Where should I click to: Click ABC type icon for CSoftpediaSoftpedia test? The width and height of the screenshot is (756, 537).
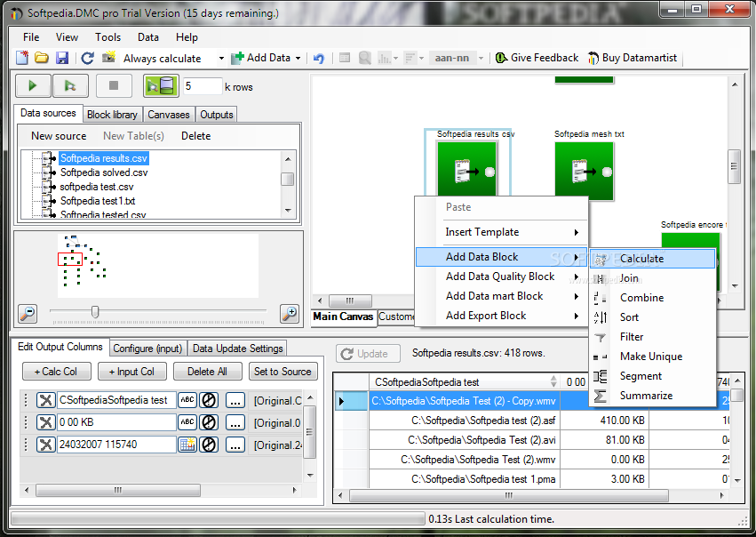[x=187, y=400]
